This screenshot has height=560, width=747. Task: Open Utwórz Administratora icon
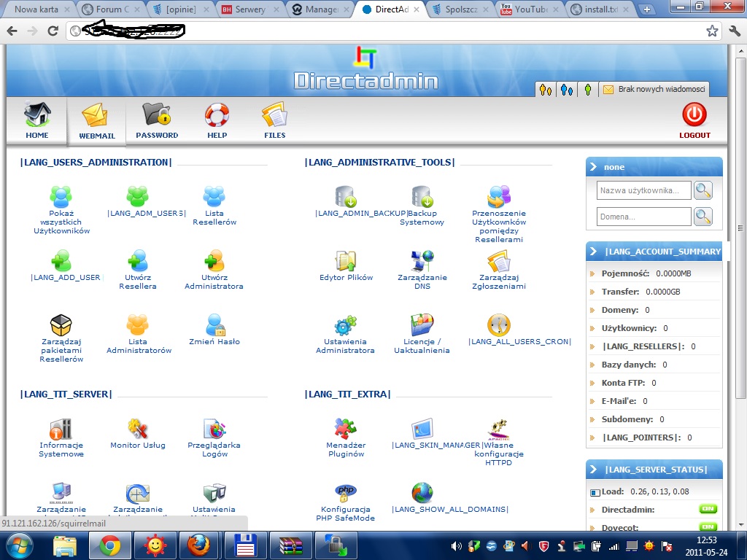[x=214, y=260]
